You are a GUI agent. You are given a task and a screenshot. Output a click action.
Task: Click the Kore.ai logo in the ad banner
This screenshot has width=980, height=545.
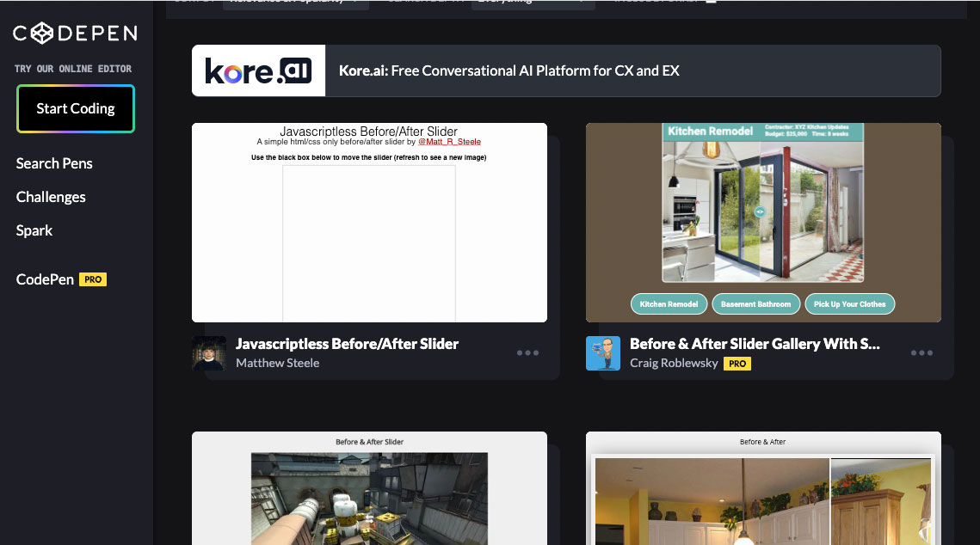tap(258, 70)
